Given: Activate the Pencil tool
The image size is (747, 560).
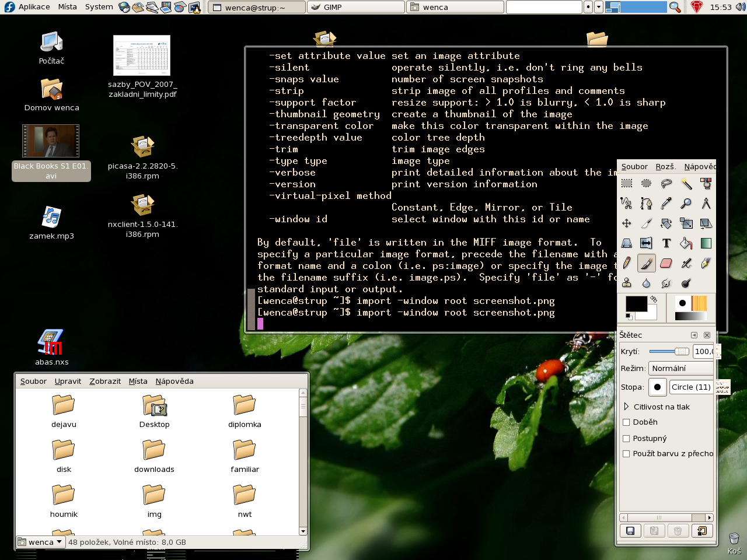Looking at the screenshot, I should pos(627,263).
